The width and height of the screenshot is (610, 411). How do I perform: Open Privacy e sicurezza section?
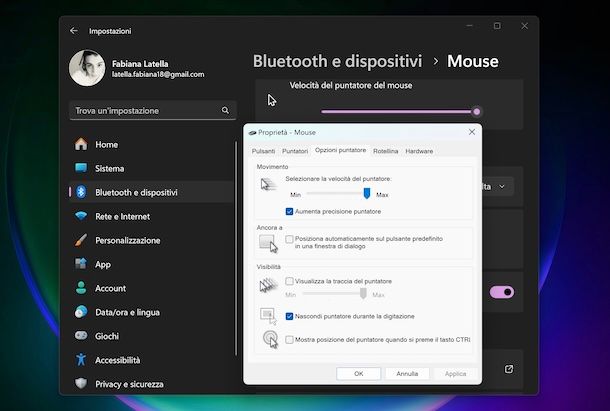click(152, 384)
